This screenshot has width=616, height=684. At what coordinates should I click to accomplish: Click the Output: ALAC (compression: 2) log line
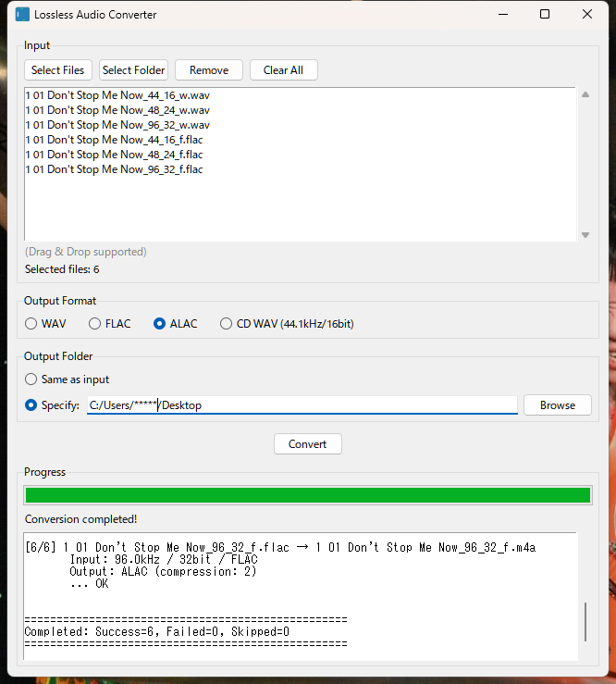(x=163, y=571)
